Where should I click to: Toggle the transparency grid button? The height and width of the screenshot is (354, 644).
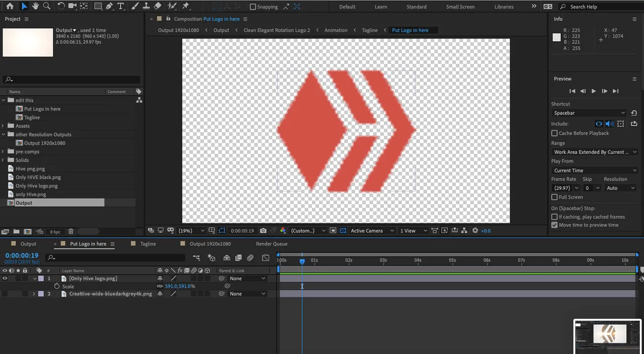click(x=343, y=231)
